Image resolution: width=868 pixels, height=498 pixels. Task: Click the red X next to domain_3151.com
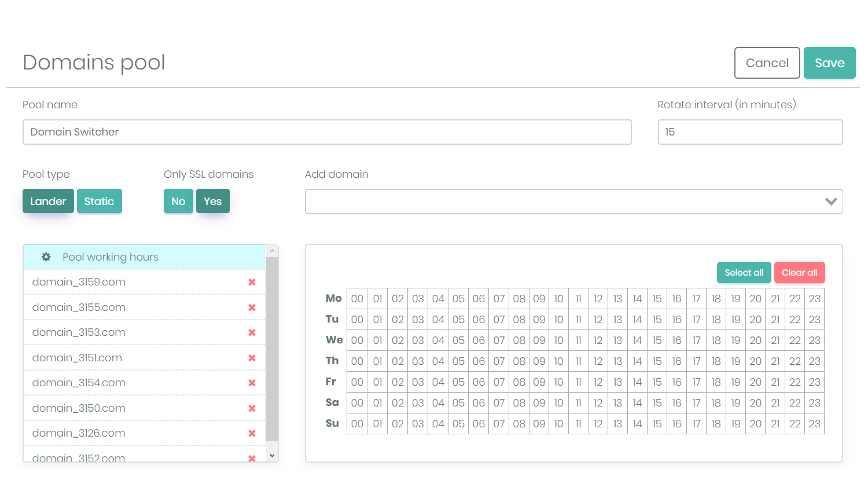coord(252,358)
